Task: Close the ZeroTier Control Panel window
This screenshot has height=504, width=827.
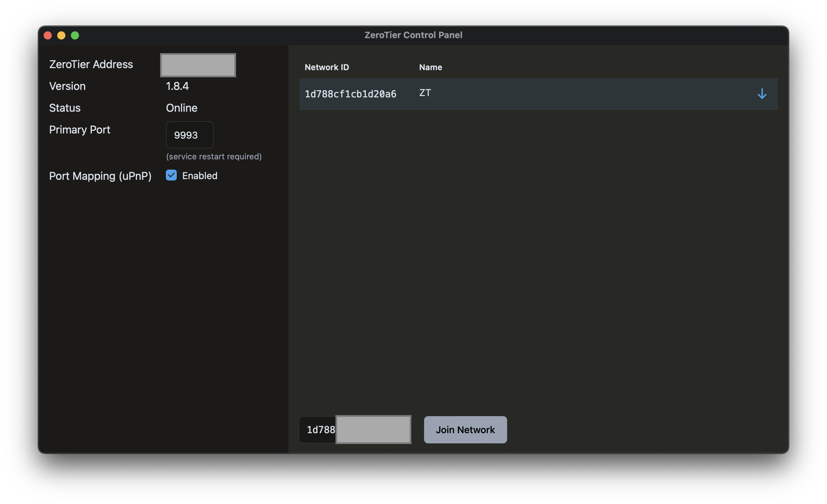Action: [x=48, y=35]
